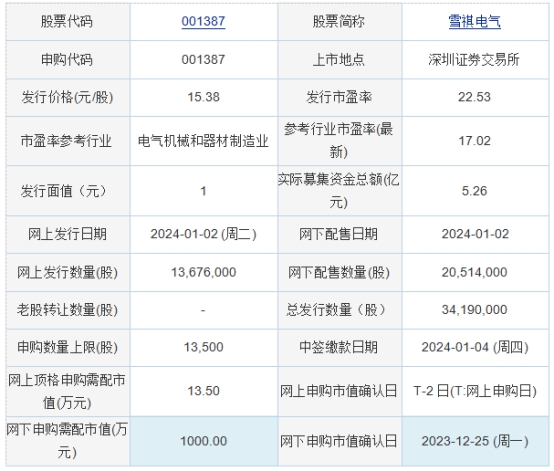Open the 雪祺电气 stock name link
This screenshot has width=554, height=471.
pyautogui.click(x=475, y=21)
